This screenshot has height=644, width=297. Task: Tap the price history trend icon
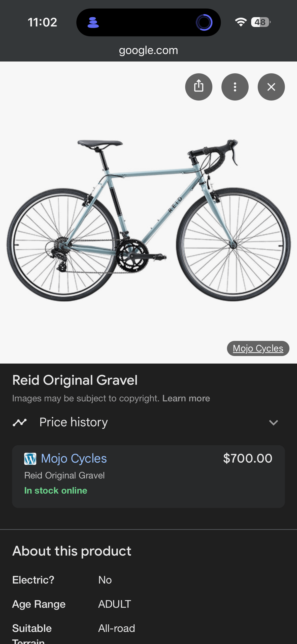pos(20,423)
